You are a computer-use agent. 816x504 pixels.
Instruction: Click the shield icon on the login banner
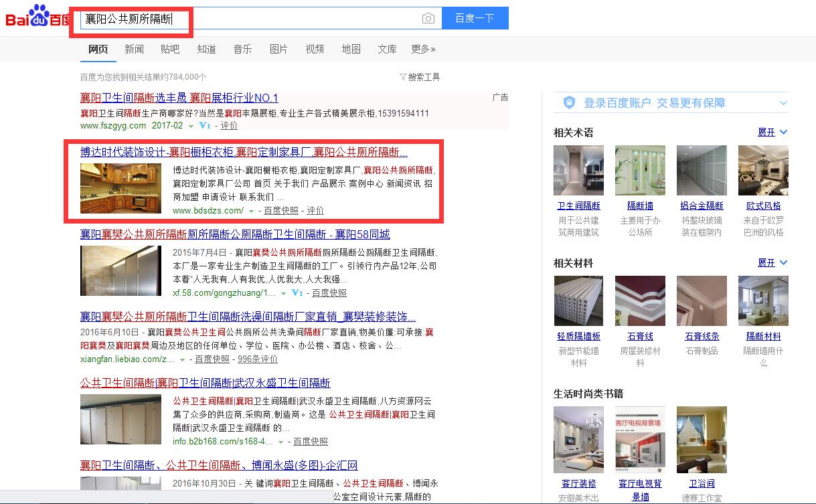569,102
